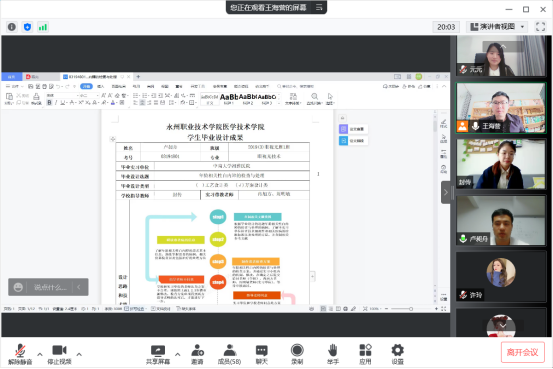Image resolution: width=553 pixels, height=369 pixels.
Task: Toggle fullscreen mode icon in top bar
Action: pos(540,27)
